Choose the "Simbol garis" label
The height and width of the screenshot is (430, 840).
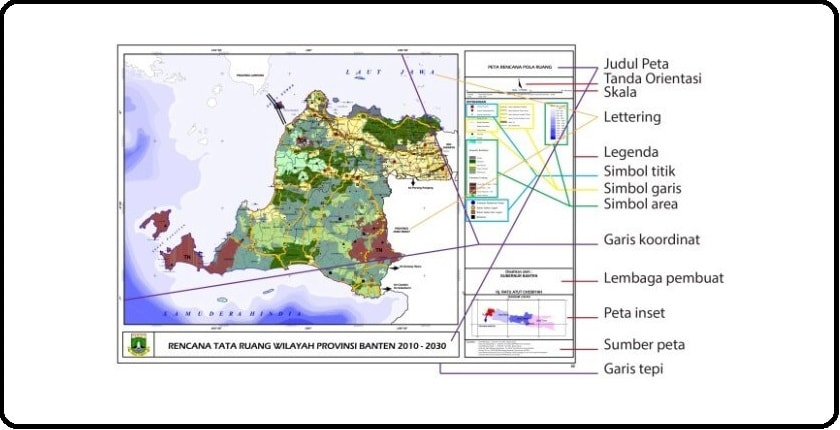[x=640, y=188]
